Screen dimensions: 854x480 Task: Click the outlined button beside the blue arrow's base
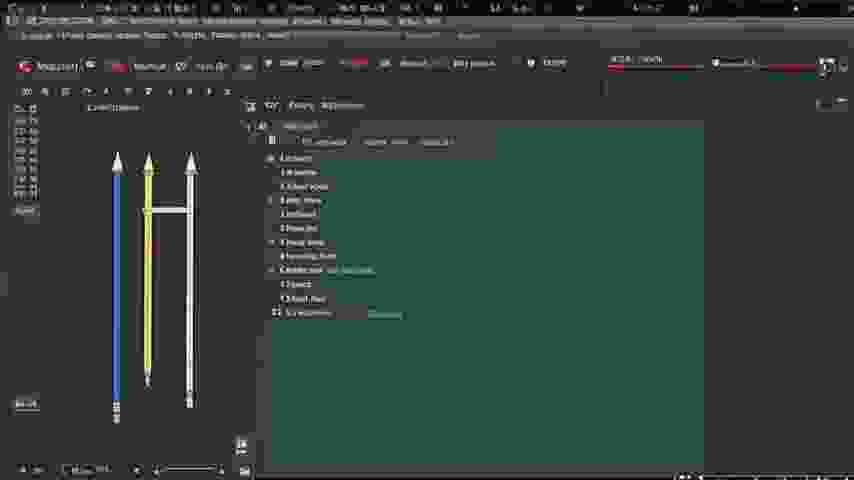point(26,404)
